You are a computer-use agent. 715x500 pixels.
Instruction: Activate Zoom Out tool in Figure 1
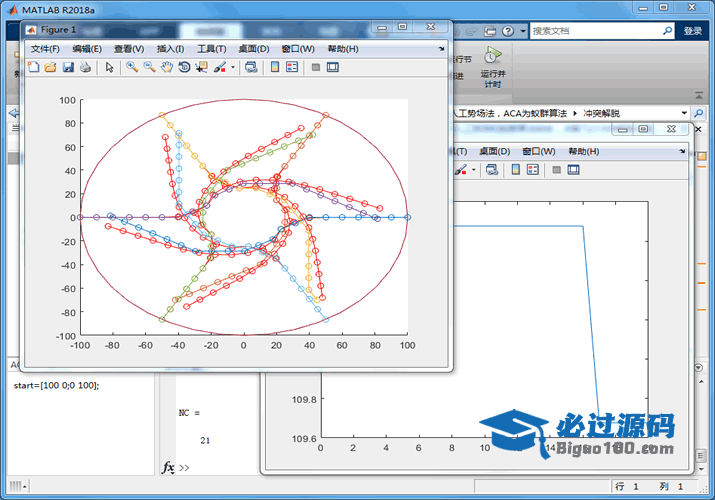click(150, 67)
